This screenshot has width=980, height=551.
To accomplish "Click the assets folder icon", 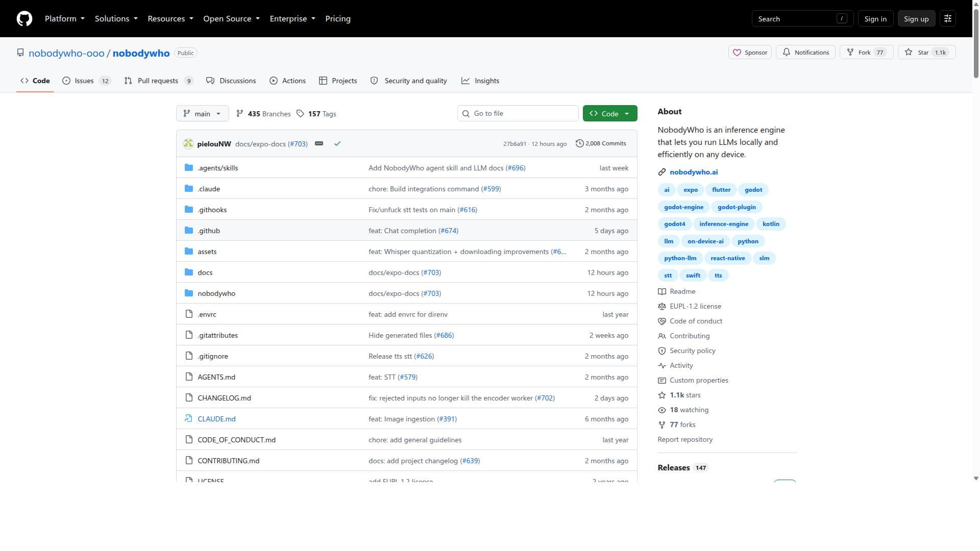I will 189,252.
